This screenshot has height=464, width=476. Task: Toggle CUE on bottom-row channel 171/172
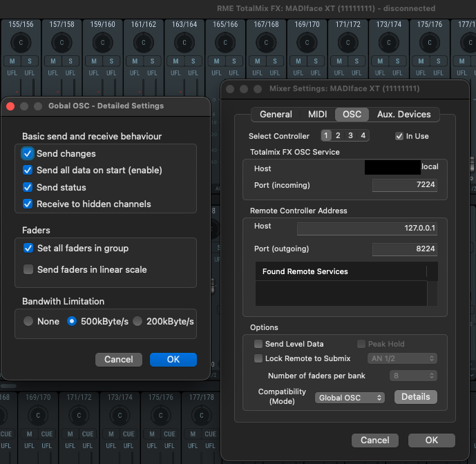click(x=88, y=434)
